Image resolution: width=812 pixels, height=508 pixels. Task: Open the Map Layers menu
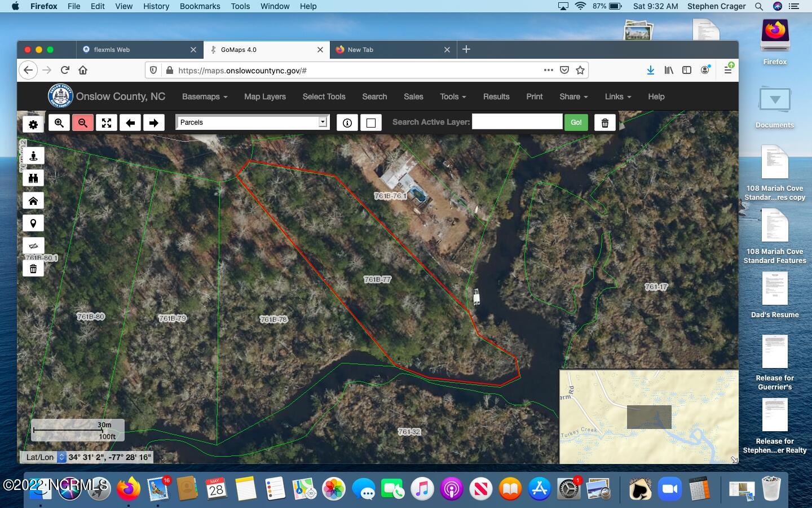coord(264,97)
